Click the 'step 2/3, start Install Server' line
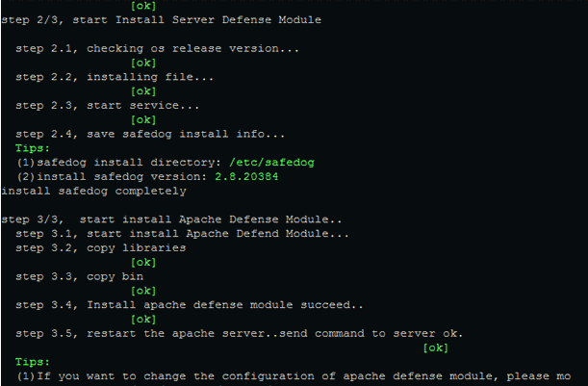 162,20
